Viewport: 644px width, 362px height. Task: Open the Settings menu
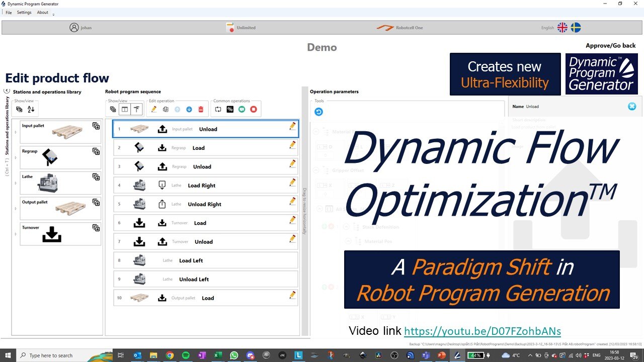(24, 12)
